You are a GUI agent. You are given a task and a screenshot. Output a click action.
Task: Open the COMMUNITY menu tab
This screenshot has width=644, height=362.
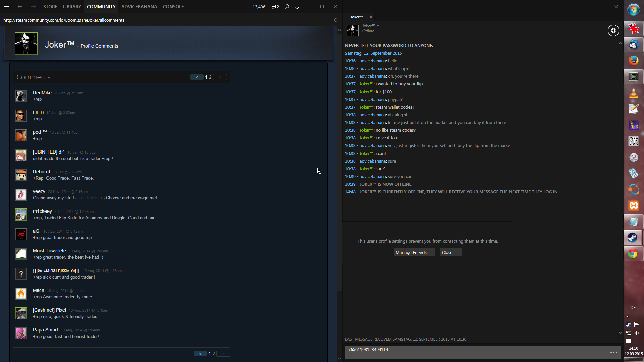point(101,7)
